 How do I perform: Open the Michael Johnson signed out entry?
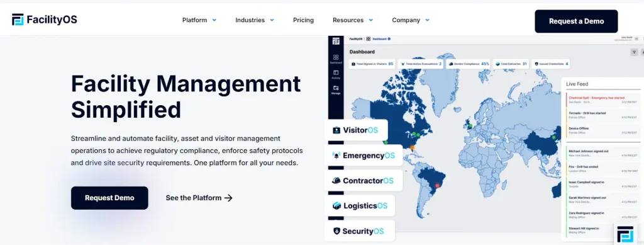coord(602,153)
